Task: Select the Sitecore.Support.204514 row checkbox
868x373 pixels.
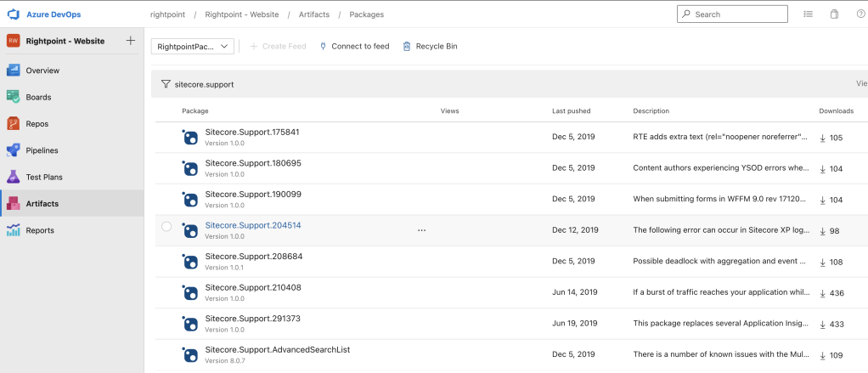Action: pos(166,226)
